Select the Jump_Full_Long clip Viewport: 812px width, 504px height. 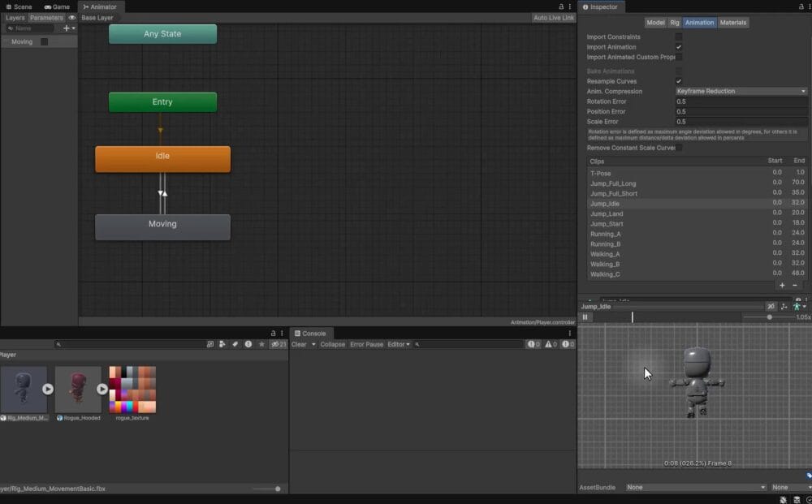click(697, 183)
